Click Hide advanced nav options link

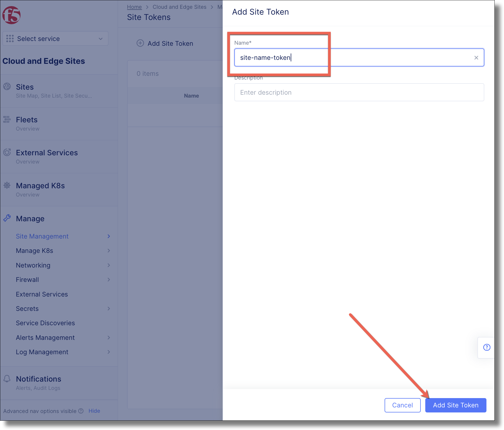(x=94, y=411)
